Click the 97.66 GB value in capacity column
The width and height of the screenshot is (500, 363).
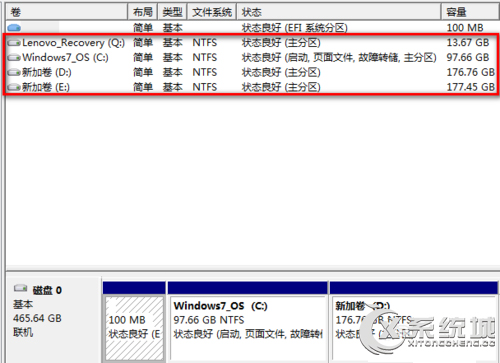pos(468,57)
